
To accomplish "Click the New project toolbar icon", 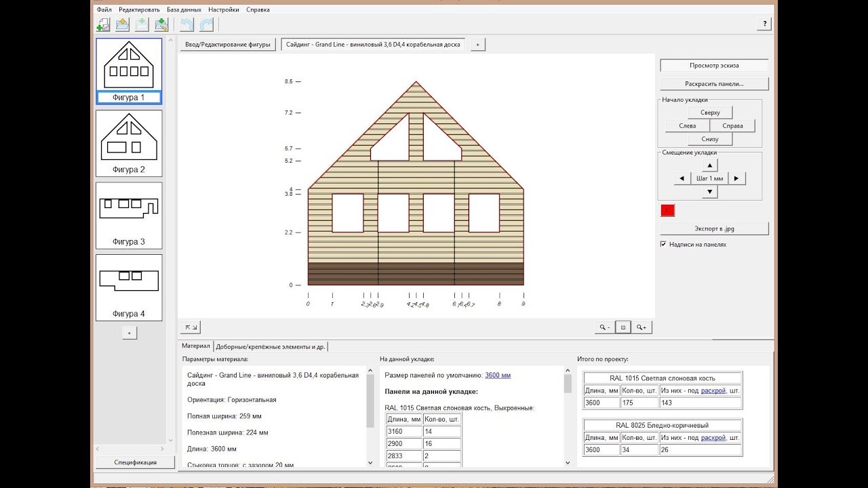I will point(103,24).
